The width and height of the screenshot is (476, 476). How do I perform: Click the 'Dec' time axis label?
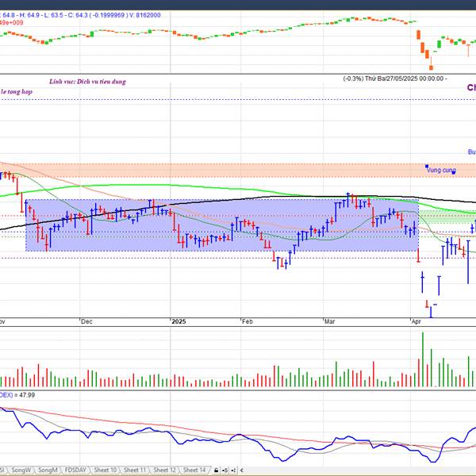coord(86,321)
